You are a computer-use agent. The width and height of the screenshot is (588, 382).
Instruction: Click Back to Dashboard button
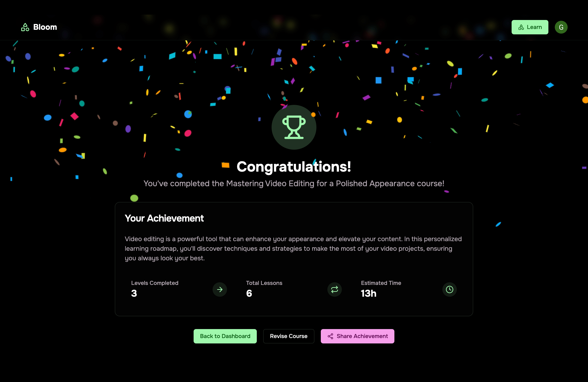225,336
